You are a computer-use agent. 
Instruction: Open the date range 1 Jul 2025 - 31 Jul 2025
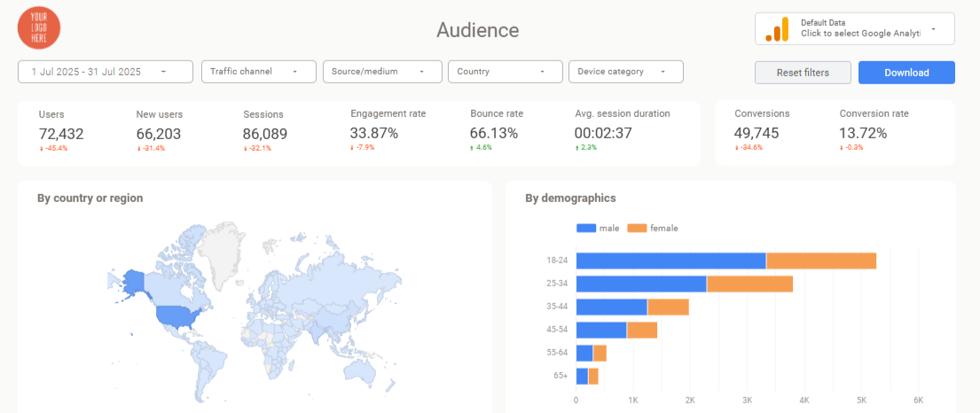coord(106,72)
